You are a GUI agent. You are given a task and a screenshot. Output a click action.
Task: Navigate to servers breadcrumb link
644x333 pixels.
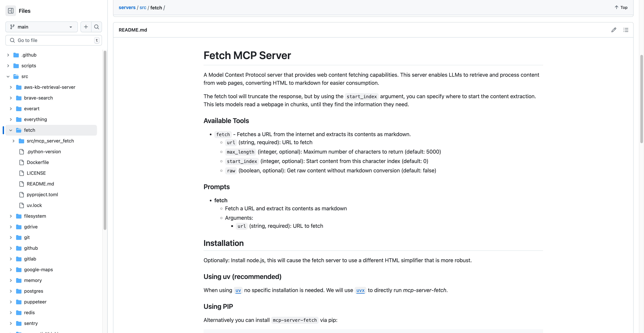click(x=127, y=8)
